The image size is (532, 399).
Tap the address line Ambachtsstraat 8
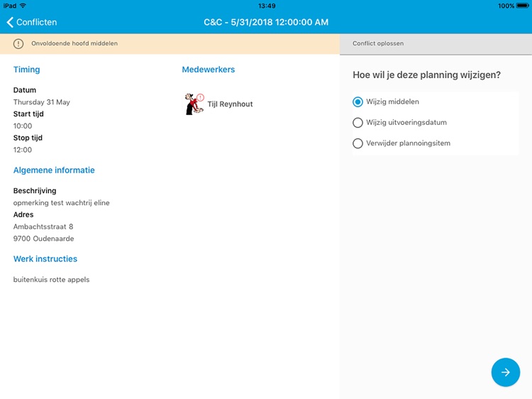(43, 226)
